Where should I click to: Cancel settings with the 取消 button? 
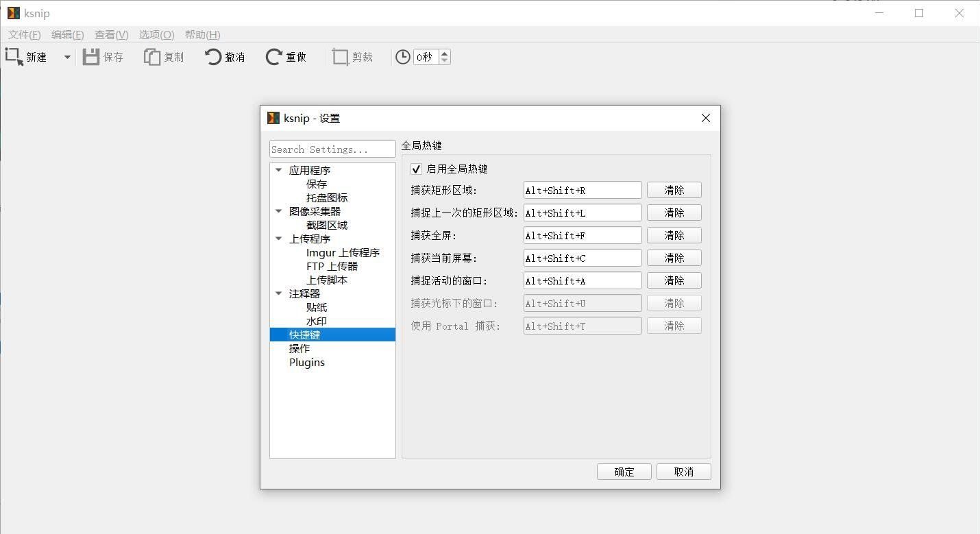coord(684,472)
